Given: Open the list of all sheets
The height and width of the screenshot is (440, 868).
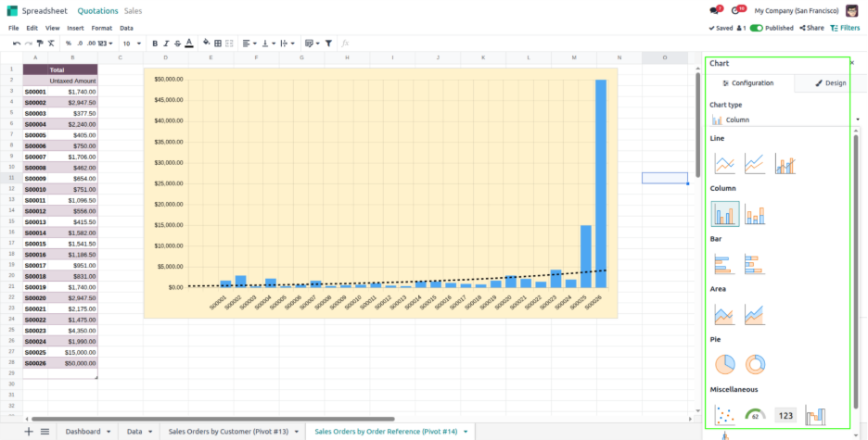Looking at the screenshot, I should coord(45,432).
